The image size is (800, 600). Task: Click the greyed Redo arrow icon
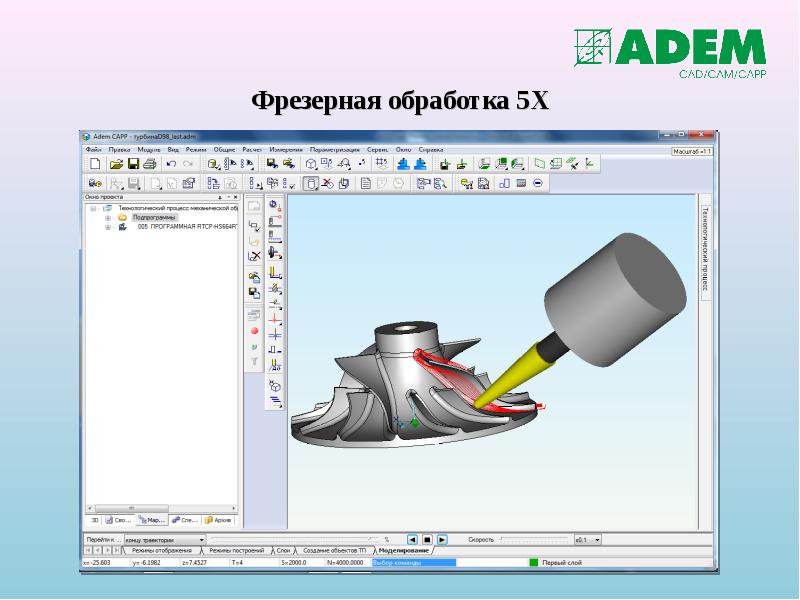click(x=188, y=164)
